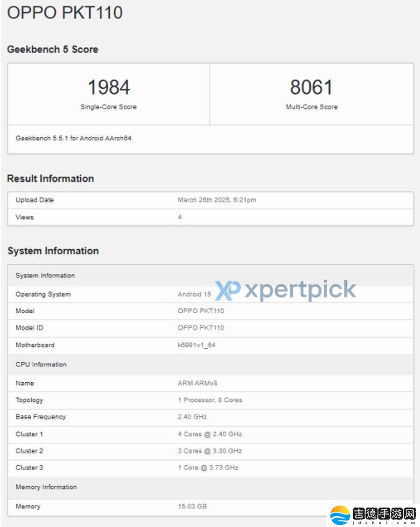This screenshot has height=527, width=420.
Task: Click the Cluster 3 row label
Action: point(29,468)
